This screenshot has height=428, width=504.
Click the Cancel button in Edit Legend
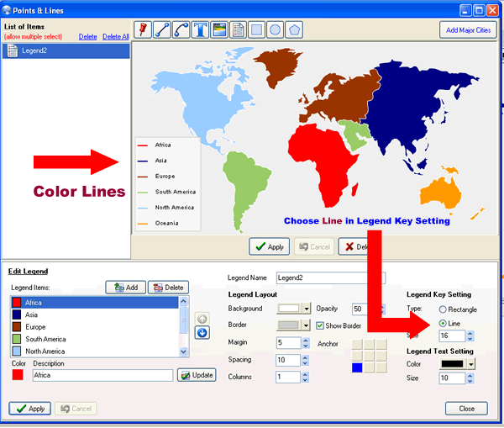(76, 409)
